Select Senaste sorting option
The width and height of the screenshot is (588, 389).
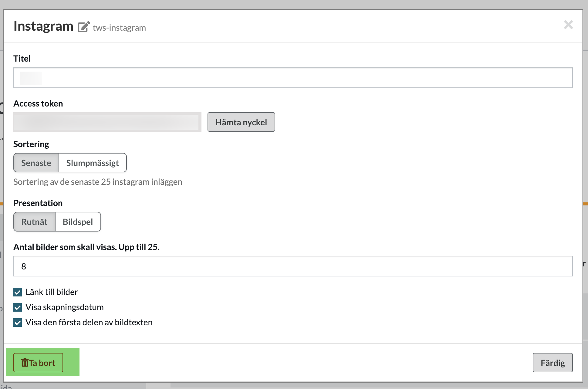coord(36,163)
